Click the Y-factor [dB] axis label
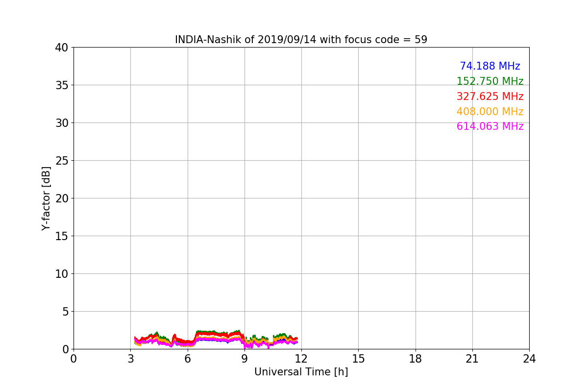The height and width of the screenshot is (392, 588). pyautogui.click(x=46, y=198)
